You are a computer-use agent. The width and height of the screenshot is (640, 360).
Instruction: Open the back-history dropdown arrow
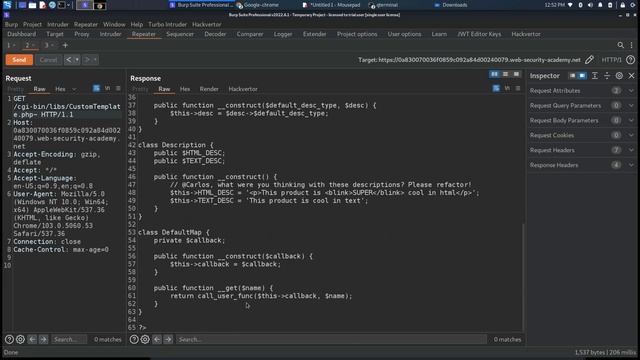point(77,60)
